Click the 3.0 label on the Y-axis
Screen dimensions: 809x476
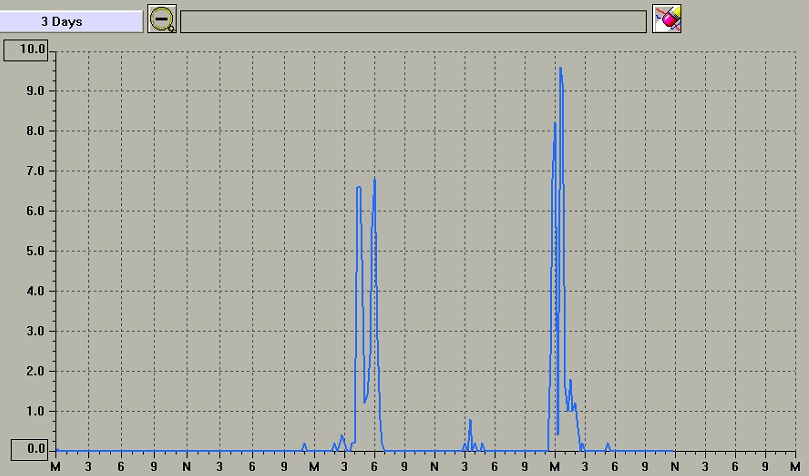click(35, 331)
